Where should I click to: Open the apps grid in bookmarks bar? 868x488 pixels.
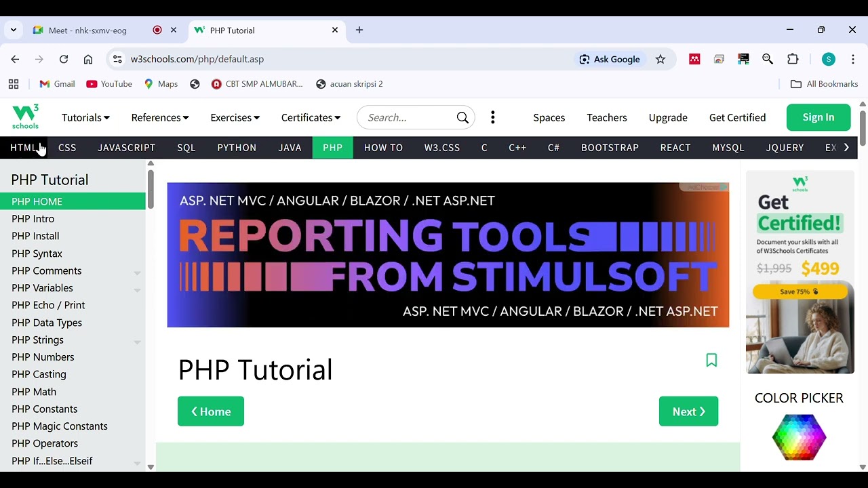click(14, 84)
